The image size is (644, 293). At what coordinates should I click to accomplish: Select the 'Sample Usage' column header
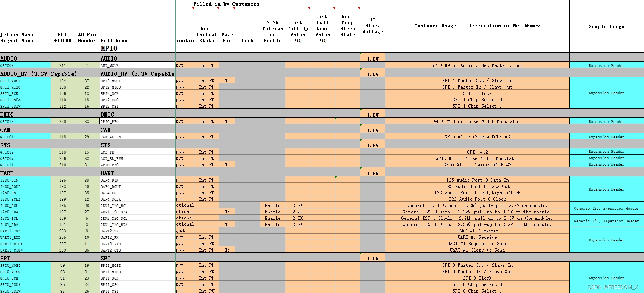(607, 26)
